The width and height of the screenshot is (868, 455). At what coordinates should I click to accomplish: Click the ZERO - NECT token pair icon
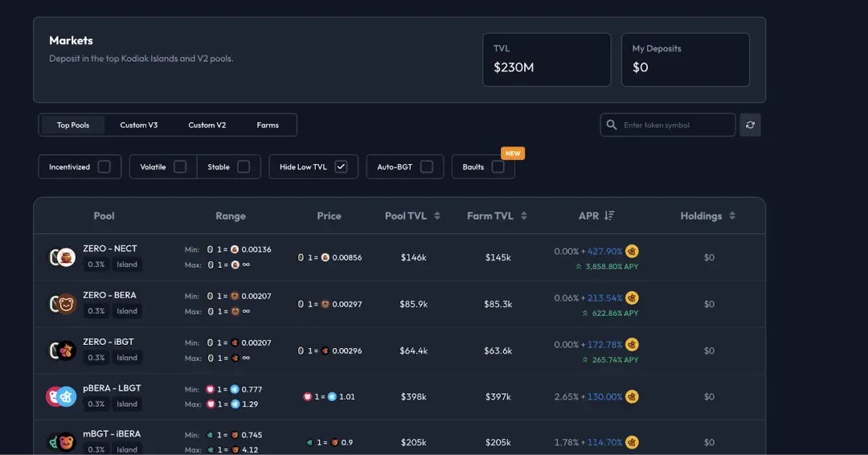pyautogui.click(x=62, y=256)
